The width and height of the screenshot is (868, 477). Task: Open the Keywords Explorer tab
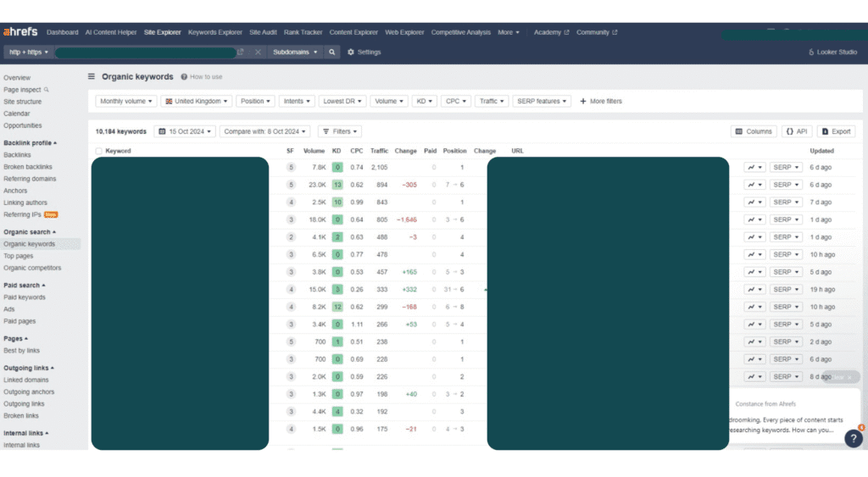pyautogui.click(x=214, y=32)
